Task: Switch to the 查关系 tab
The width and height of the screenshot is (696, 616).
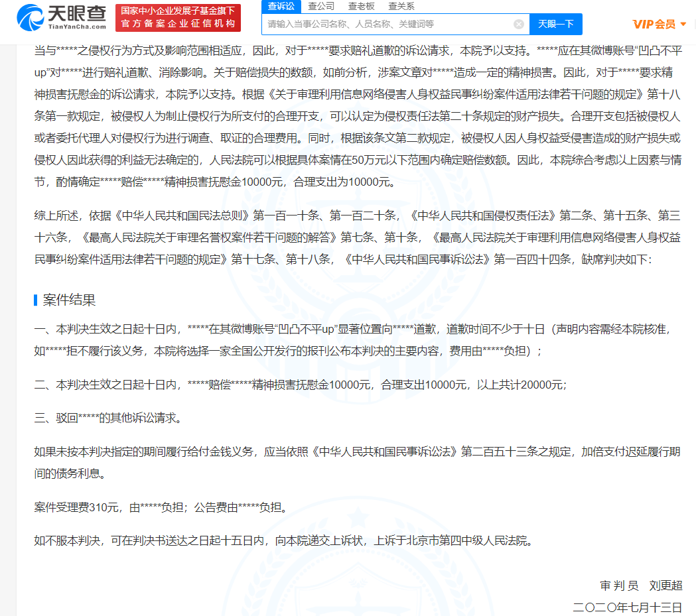Action: [x=401, y=6]
